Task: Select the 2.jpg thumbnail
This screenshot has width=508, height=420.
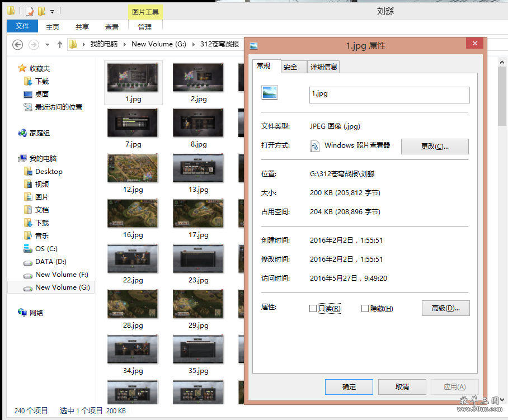Action: [x=198, y=77]
